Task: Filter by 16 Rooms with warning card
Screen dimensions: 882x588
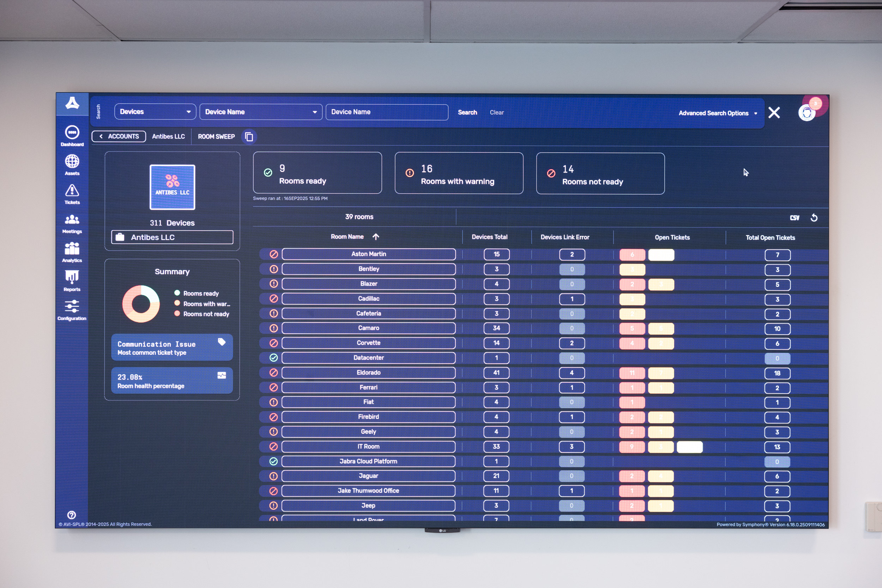Action: tap(459, 173)
